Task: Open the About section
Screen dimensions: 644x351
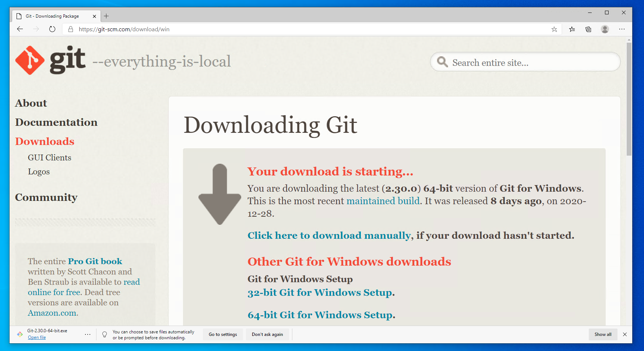Action: 31,103
